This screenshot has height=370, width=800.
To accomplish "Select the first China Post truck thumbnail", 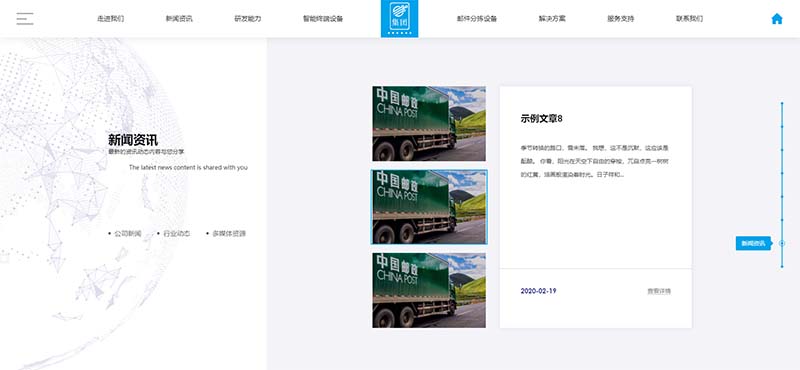I will tap(429, 124).
